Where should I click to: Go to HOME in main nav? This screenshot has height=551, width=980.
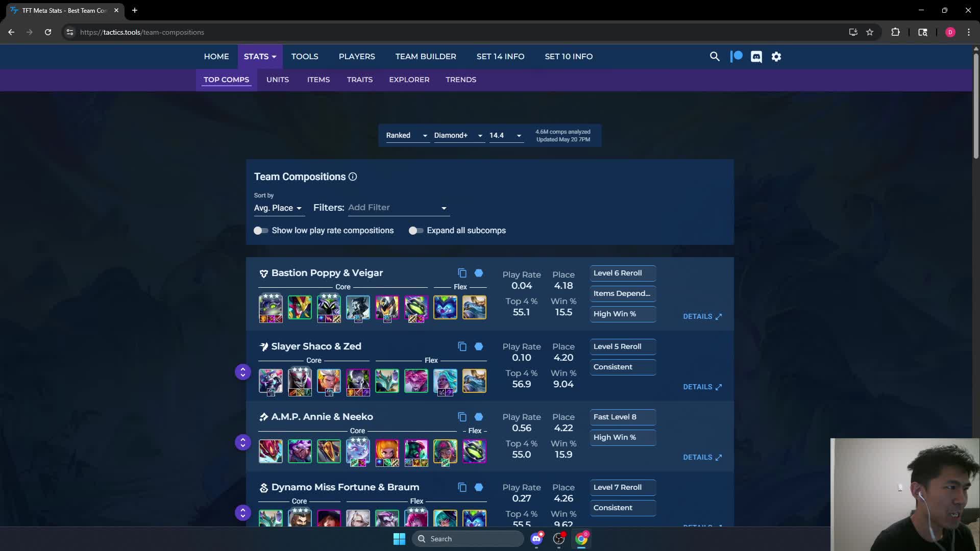click(216, 57)
